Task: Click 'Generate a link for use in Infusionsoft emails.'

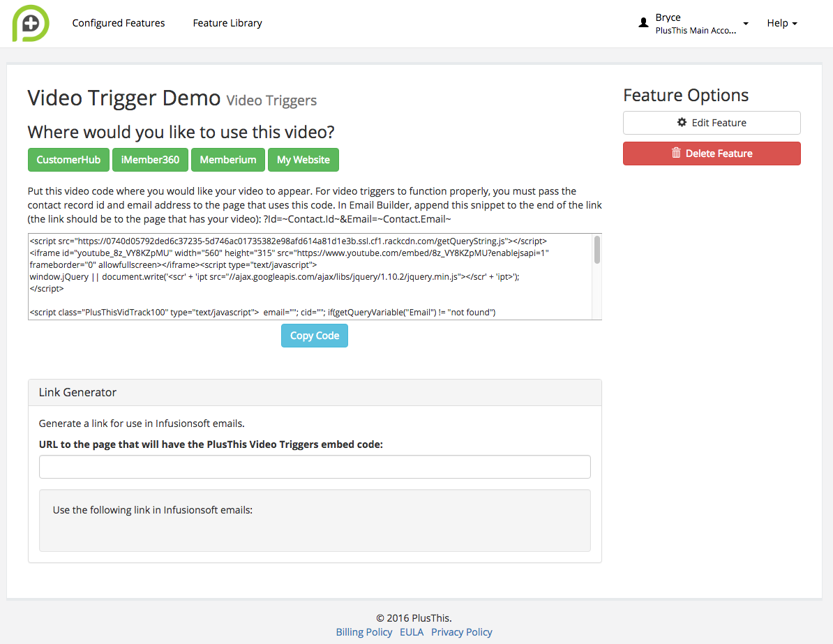Action: [x=142, y=424]
